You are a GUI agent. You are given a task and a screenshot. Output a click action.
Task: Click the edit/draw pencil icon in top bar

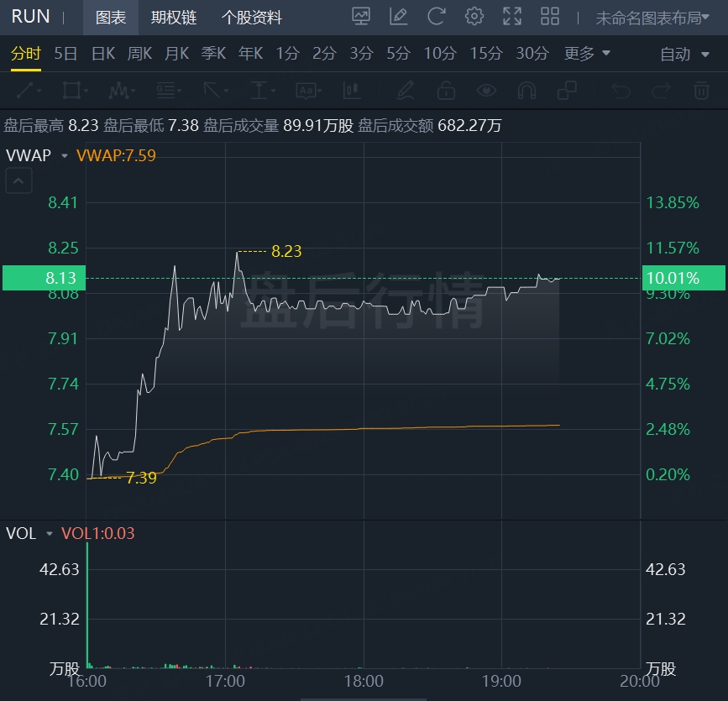398,17
